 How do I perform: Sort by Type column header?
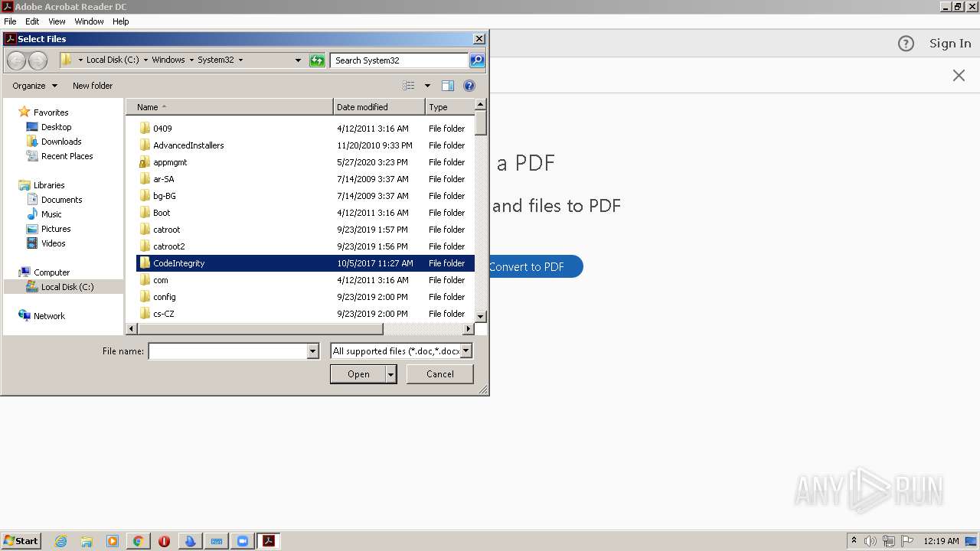[450, 107]
